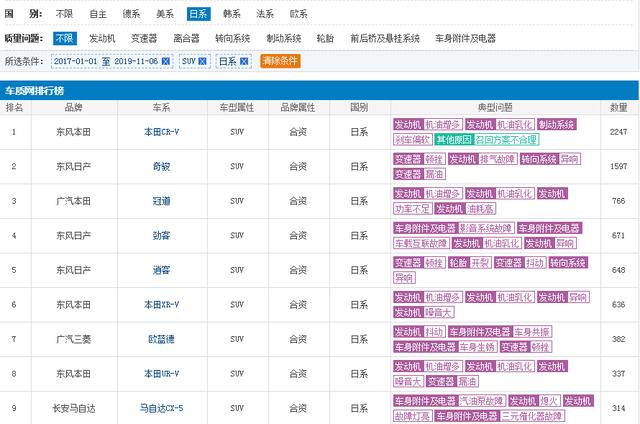Image resolution: width=640 pixels, height=424 pixels.
Task: Click the brand 广汽本田 cell
Action: coord(74,201)
